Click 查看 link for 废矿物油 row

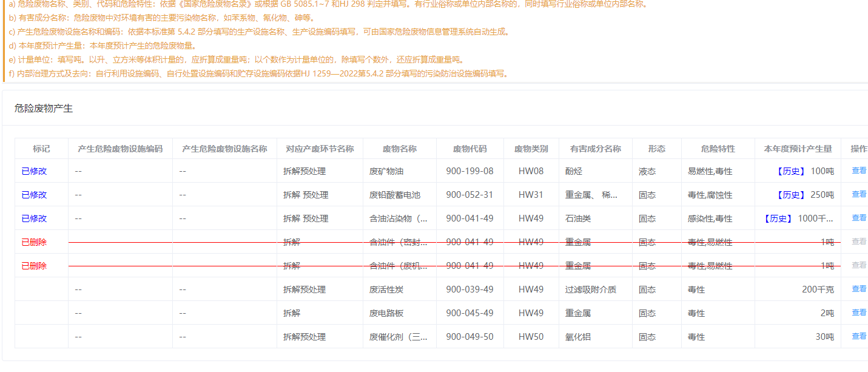pyautogui.click(x=859, y=171)
